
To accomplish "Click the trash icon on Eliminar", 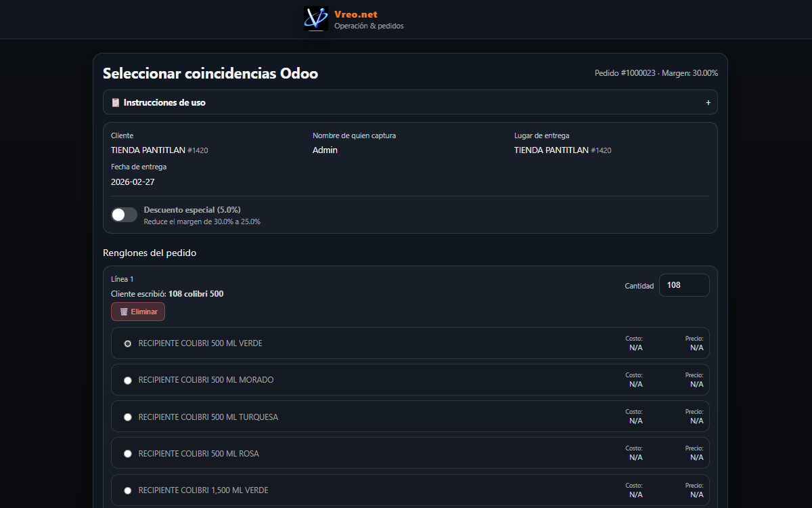I will 124,312.
